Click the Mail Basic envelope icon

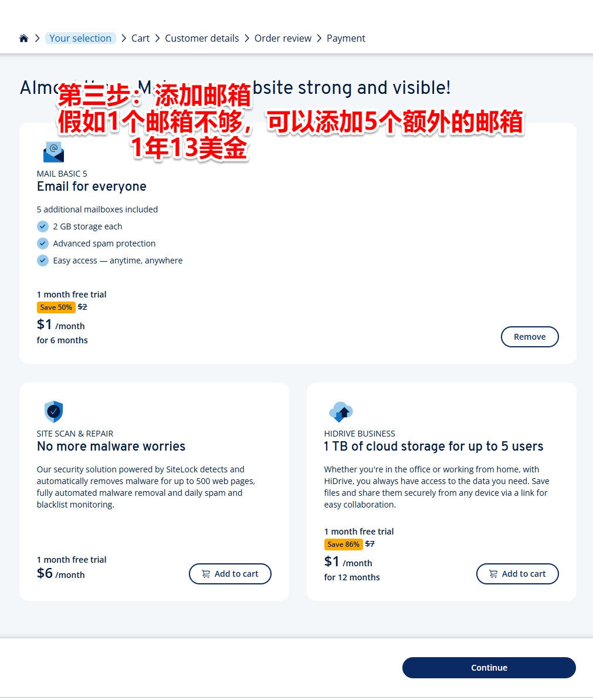[53, 152]
